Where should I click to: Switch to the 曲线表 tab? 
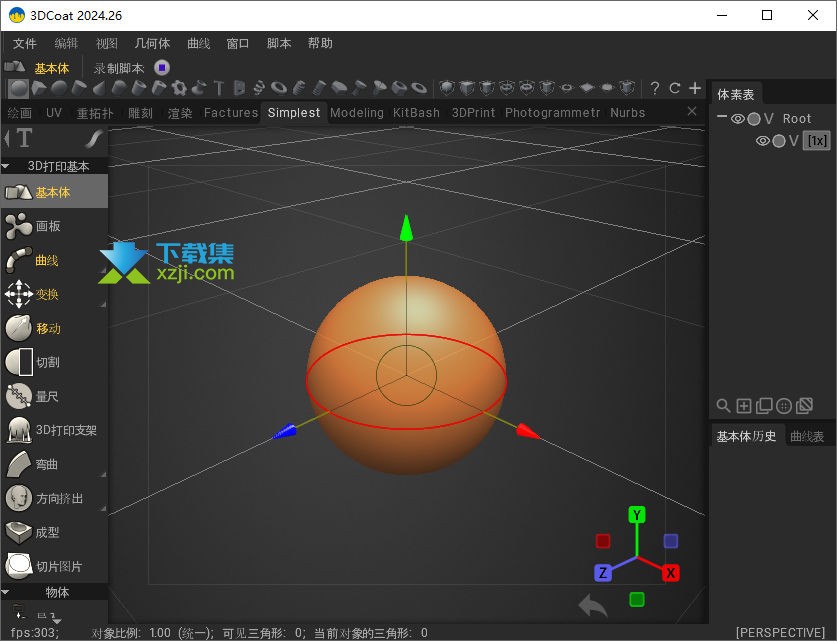807,437
